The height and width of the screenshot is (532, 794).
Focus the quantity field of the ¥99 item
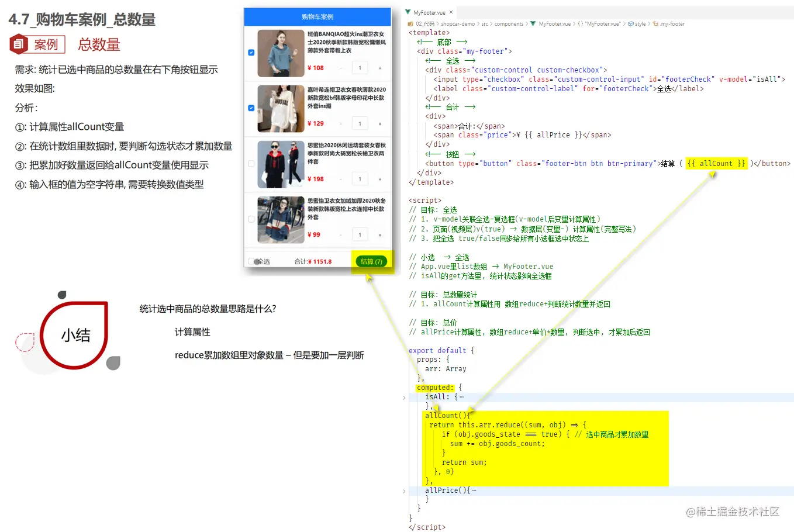tap(360, 234)
